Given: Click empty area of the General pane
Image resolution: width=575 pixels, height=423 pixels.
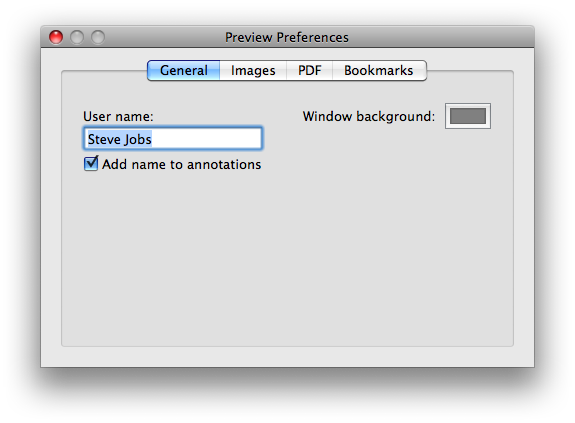Looking at the screenshot, I should click(287, 257).
